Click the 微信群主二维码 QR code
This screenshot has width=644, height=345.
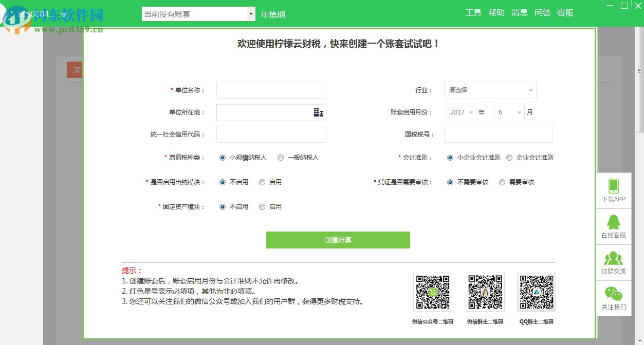[x=484, y=292]
